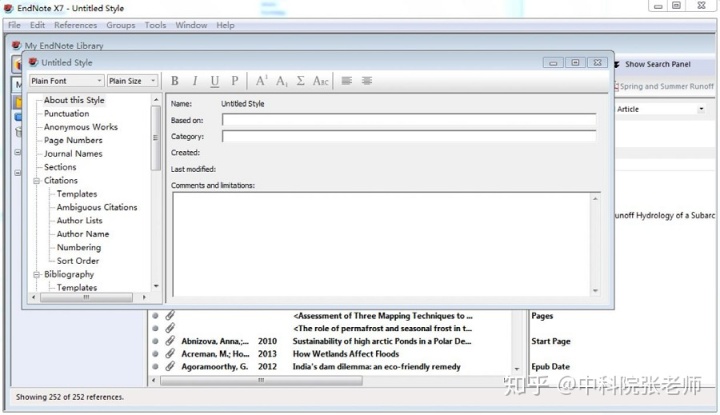720x415 pixels.
Task: Select Anonymous Works tree item
Action: [81, 127]
